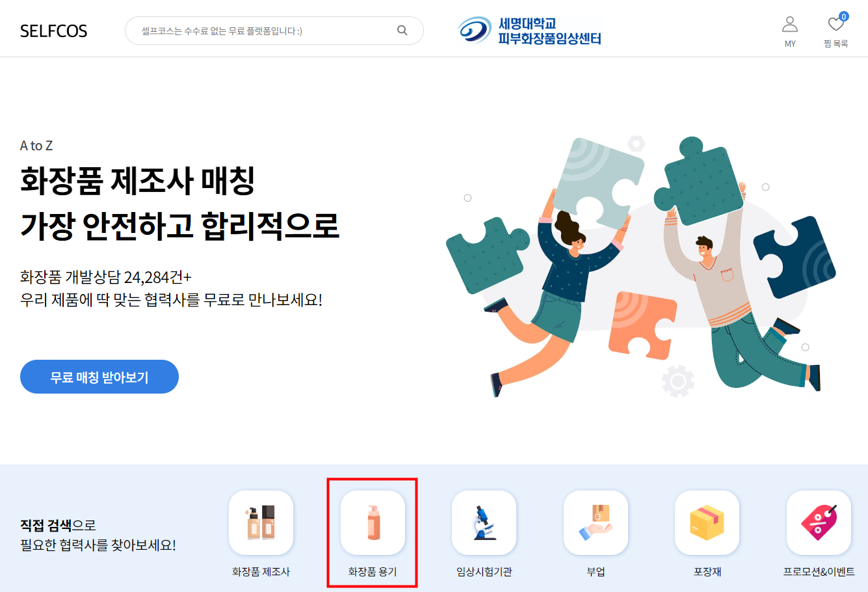Click the 화장품 제조사 label text

pos(261,572)
